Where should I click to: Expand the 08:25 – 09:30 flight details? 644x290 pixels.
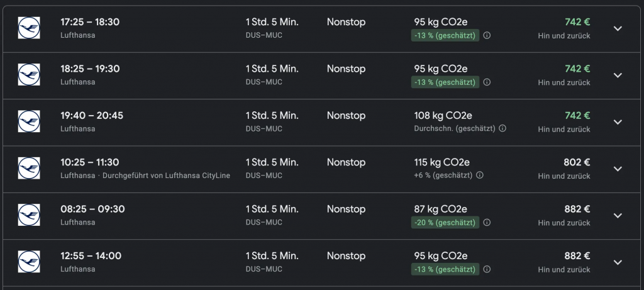click(618, 215)
